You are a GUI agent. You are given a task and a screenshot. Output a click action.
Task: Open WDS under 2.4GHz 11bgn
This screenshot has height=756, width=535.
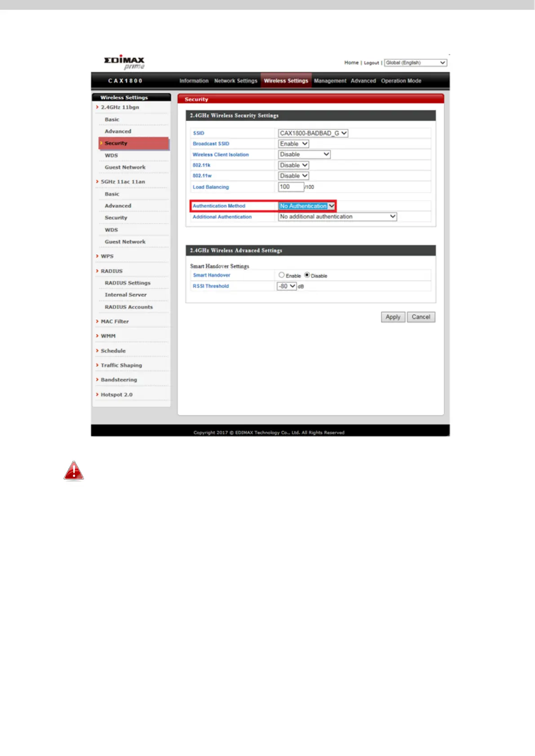111,155
